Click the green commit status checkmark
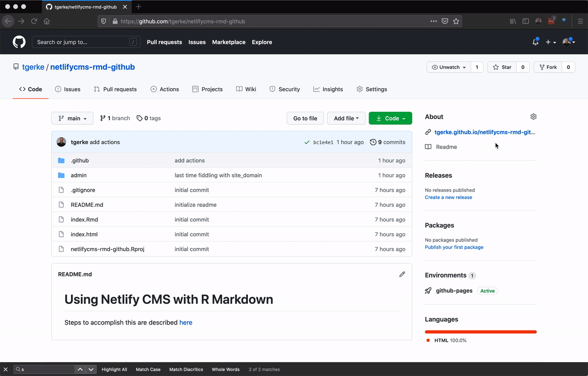The height and width of the screenshot is (376, 588). click(x=307, y=142)
